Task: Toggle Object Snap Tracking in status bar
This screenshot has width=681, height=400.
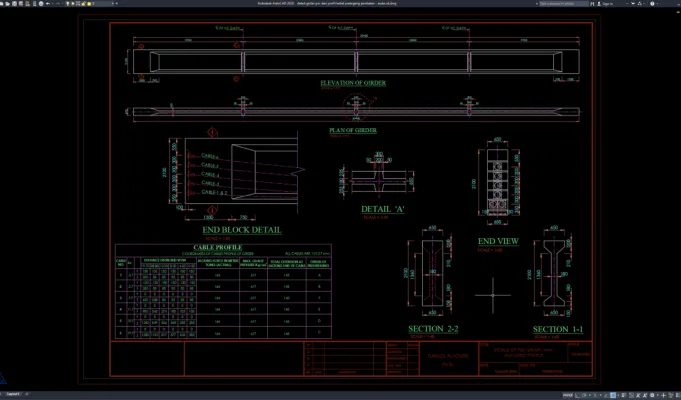Action: click(606, 395)
